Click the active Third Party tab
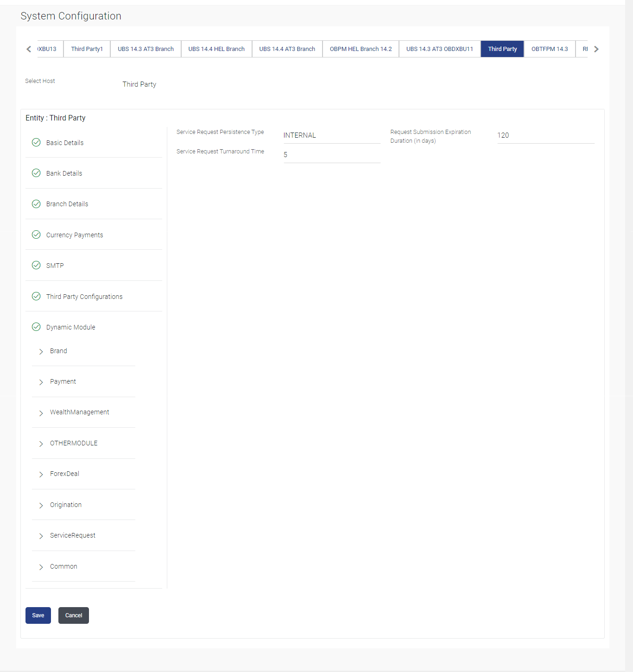 pyautogui.click(x=502, y=49)
